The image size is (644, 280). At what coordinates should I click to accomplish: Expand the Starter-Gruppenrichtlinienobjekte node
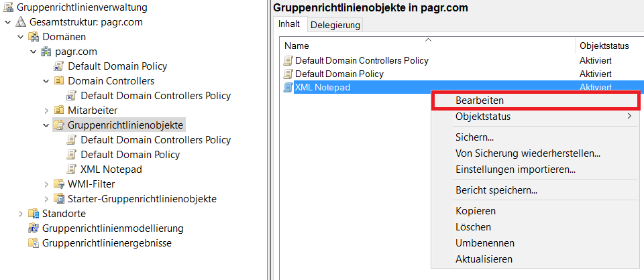pos(46,199)
